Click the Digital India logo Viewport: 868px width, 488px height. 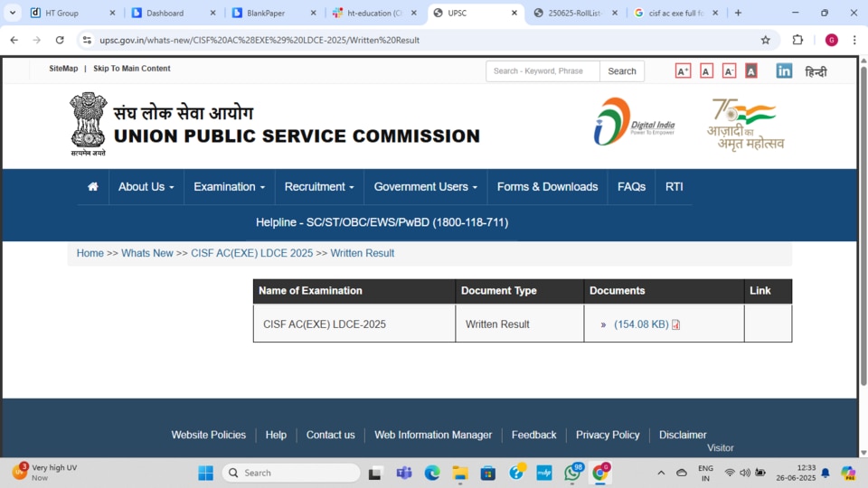click(635, 122)
